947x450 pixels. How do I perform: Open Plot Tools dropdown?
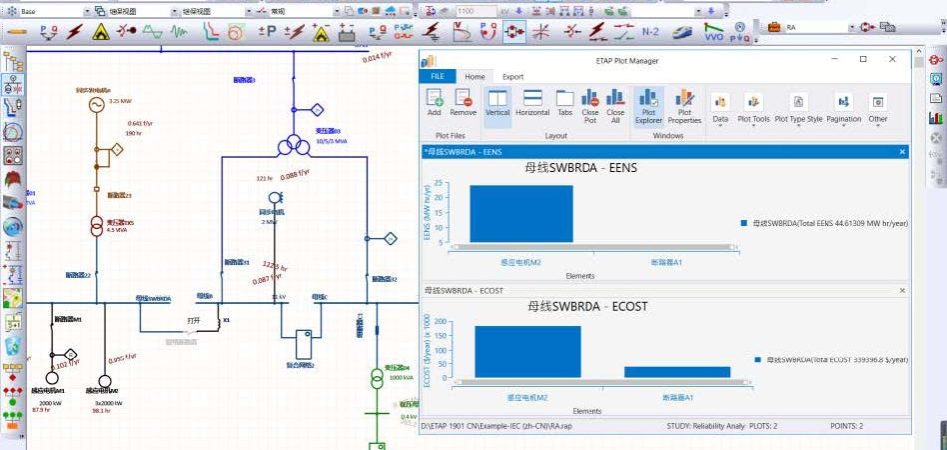(x=753, y=107)
